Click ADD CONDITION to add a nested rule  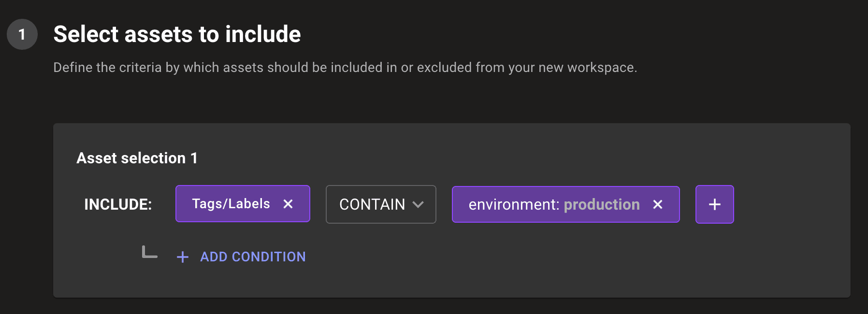click(252, 257)
